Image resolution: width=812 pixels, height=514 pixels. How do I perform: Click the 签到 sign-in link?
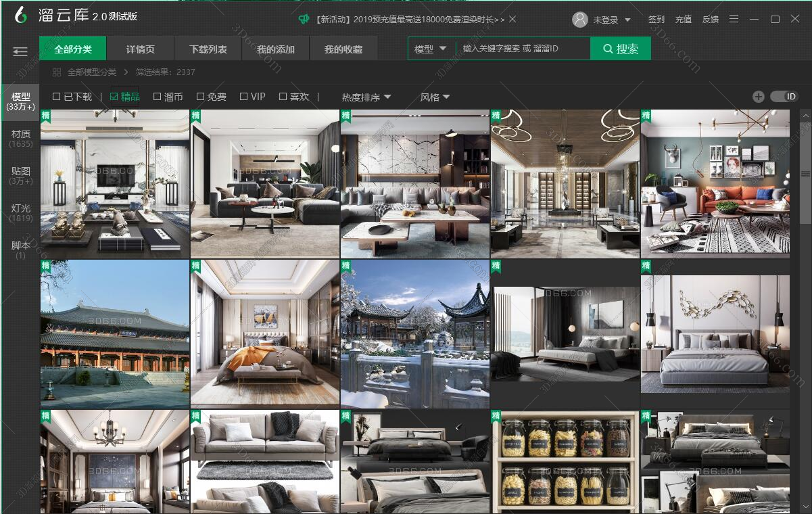click(656, 20)
